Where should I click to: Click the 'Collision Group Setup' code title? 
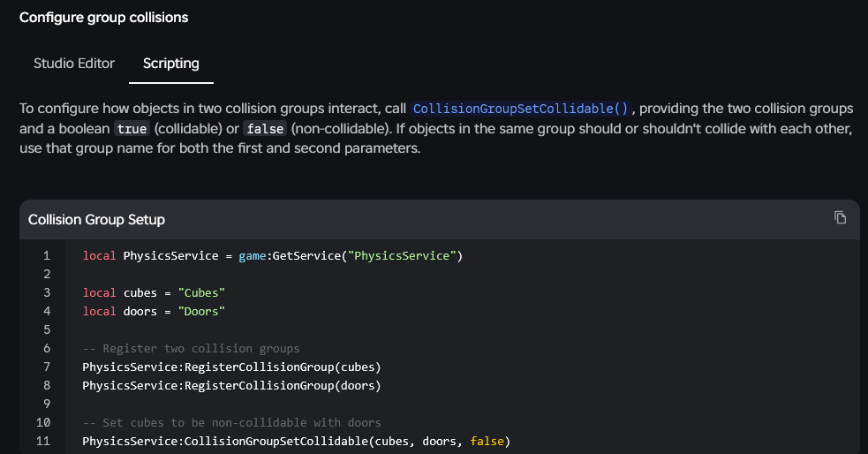click(96, 220)
